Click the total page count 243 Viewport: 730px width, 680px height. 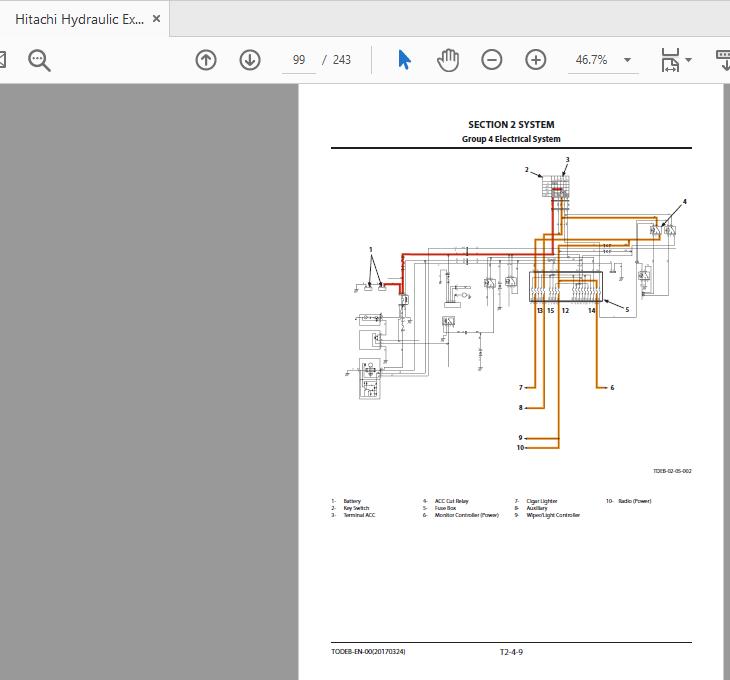tap(342, 60)
